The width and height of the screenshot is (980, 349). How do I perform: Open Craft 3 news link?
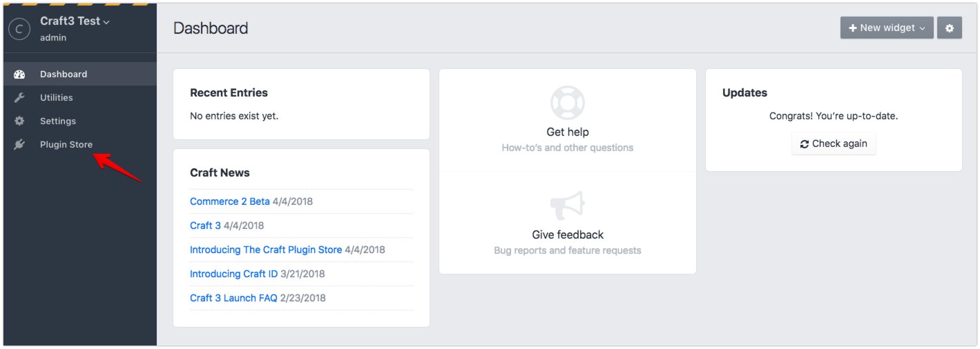pyautogui.click(x=205, y=226)
